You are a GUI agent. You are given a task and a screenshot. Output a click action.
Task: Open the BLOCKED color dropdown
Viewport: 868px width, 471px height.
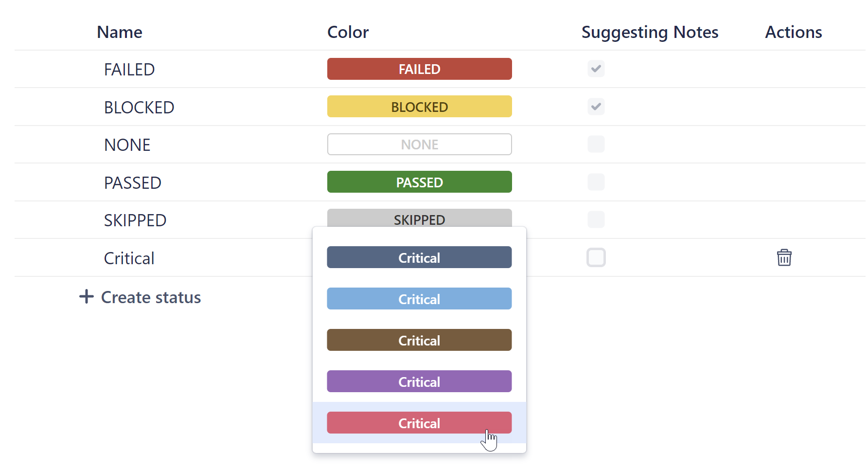(x=419, y=107)
